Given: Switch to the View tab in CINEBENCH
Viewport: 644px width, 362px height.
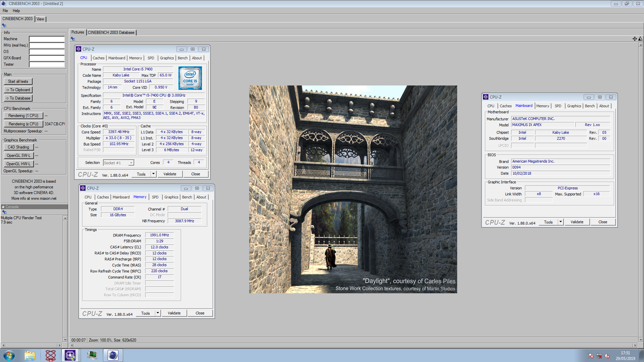Looking at the screenshot, I should 40,19.
